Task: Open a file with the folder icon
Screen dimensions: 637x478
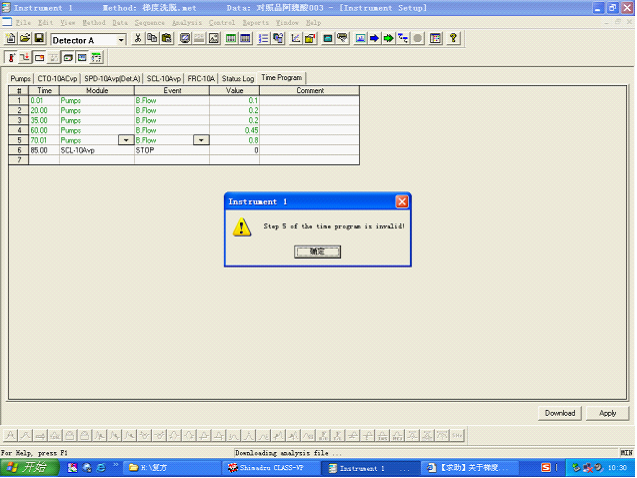Action: (25, 39)
